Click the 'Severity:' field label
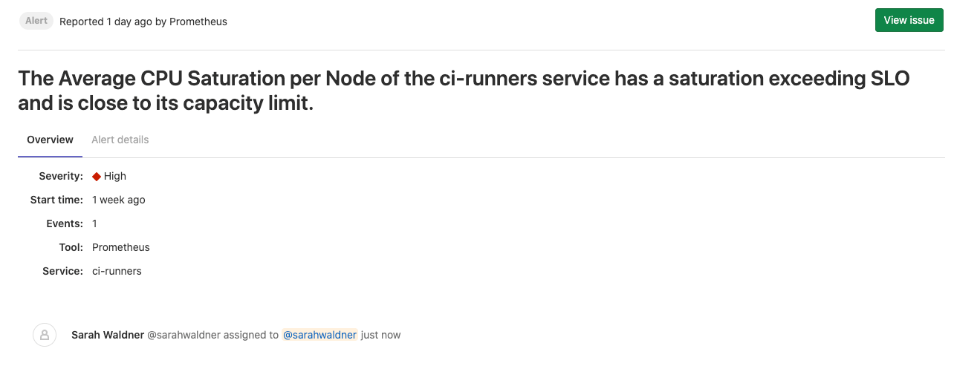 [x=61, y=176]
